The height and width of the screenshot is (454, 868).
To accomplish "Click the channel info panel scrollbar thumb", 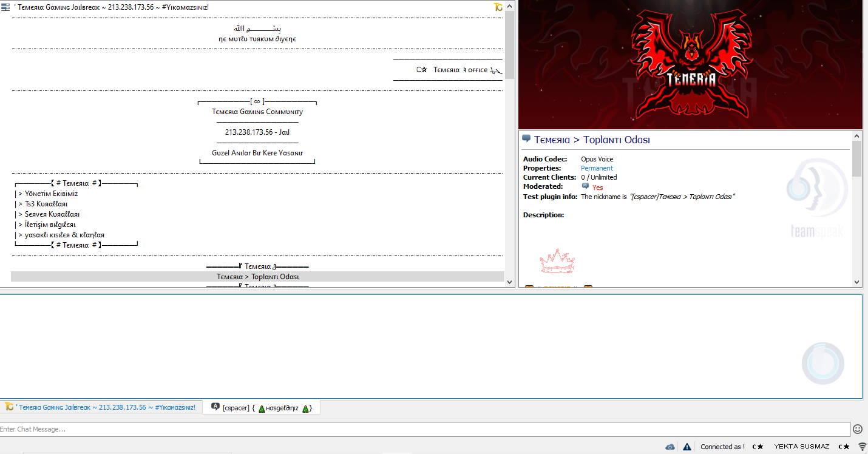I will 857,158.
